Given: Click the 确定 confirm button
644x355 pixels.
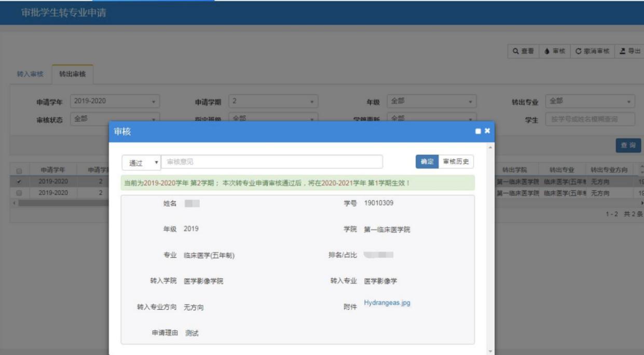Looking at the screenshot, I should (427, 162).
